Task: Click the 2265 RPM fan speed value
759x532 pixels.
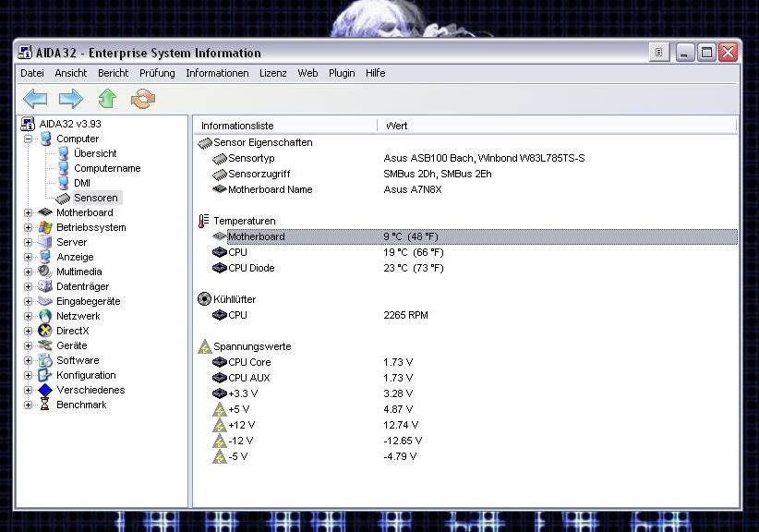Action: [405, 315]
